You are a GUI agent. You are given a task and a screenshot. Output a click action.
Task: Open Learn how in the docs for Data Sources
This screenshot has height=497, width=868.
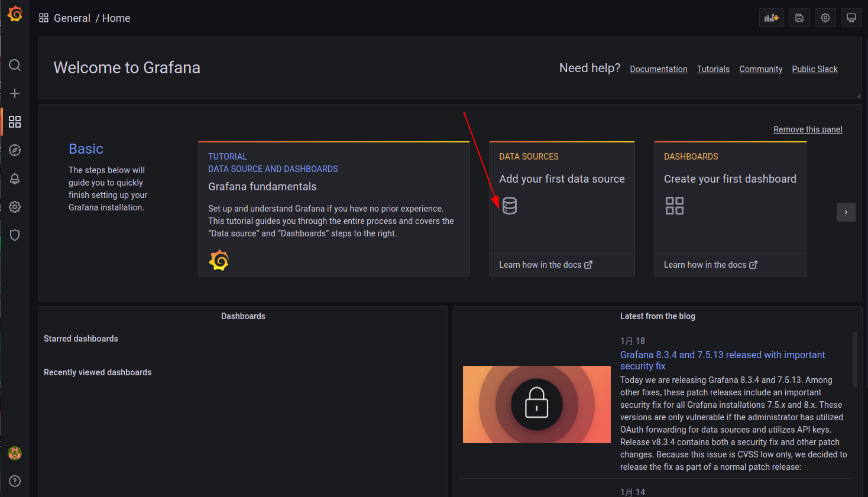545,265
